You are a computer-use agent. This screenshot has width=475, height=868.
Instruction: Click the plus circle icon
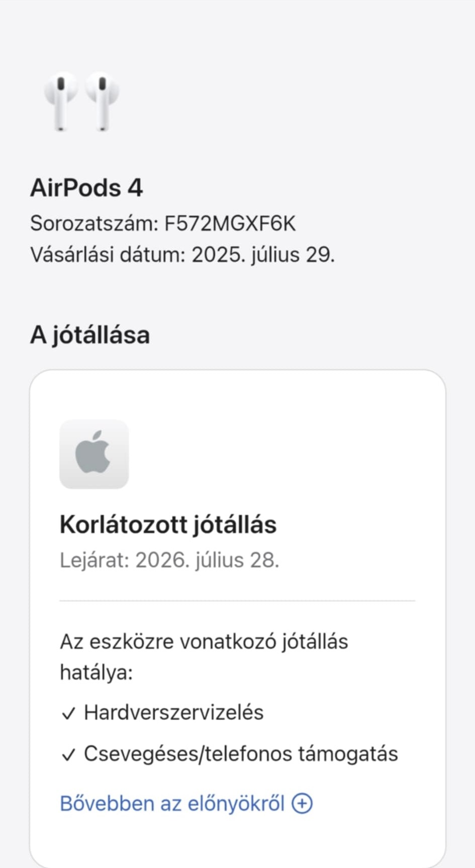tap(302, 803)
